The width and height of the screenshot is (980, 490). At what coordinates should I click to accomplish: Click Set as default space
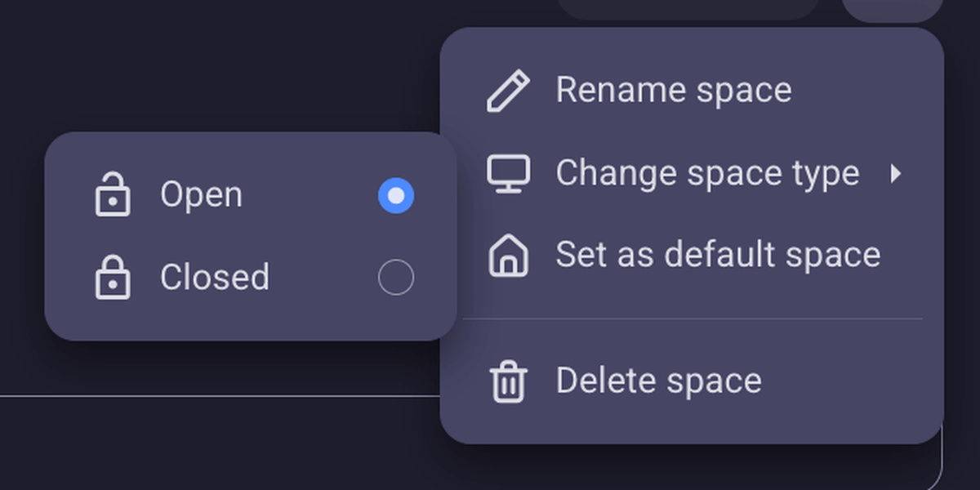click(718, 255)
